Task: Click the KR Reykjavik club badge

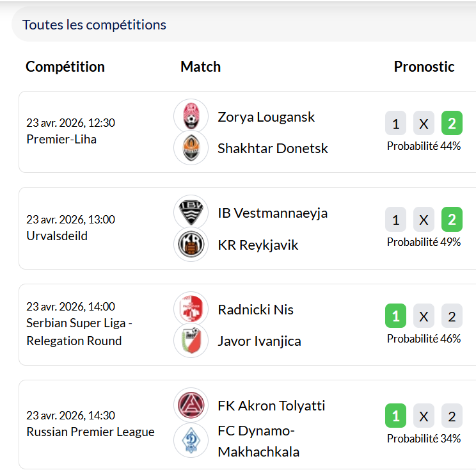Action: click(191, 245)
